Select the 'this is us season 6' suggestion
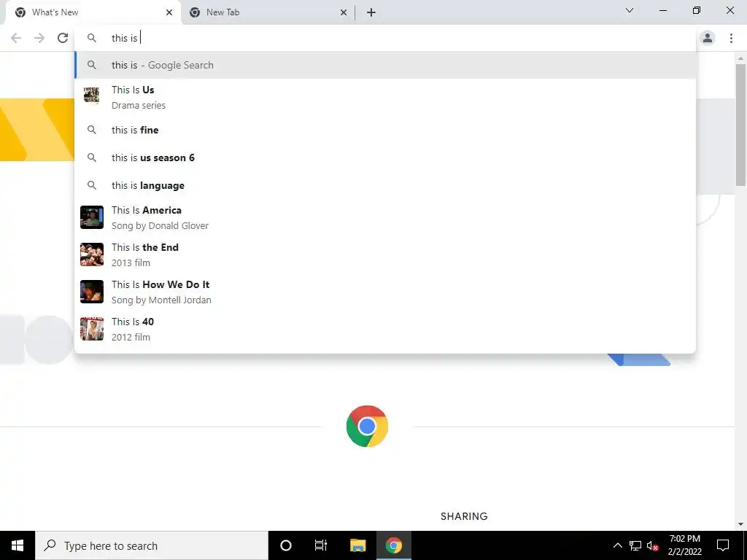The height and width of the screenshot is (560, 747). click(x=385, y=157)
